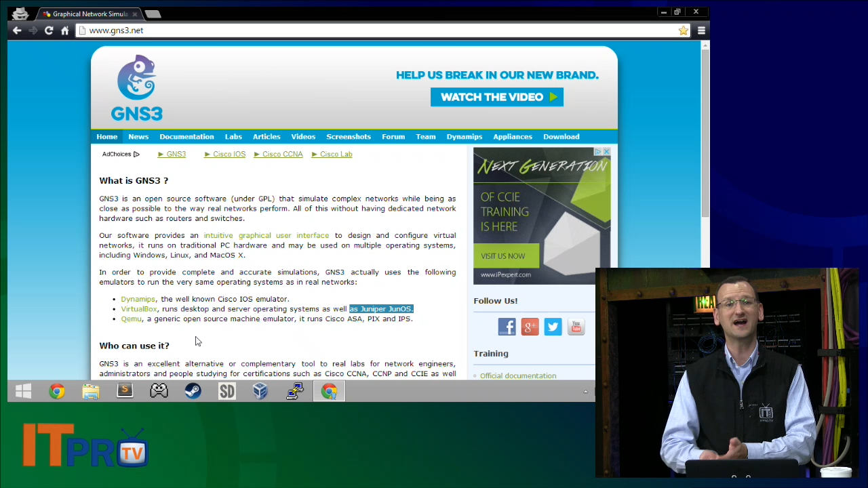Open the Home navigation tab

tap(106, 137)
